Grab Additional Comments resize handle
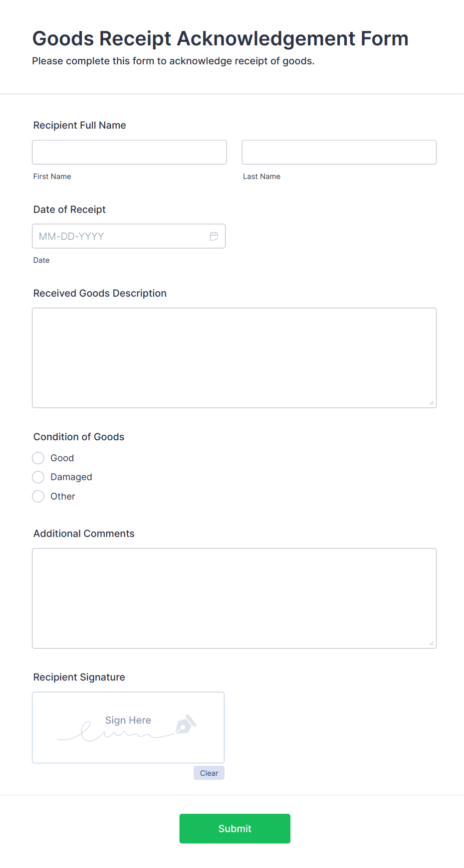 (x=431, y=643)
